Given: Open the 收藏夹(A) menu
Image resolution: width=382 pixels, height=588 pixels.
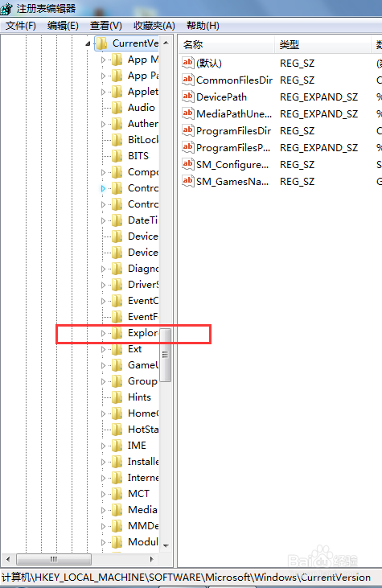Looking at the screenshot, I should point(154,26).
